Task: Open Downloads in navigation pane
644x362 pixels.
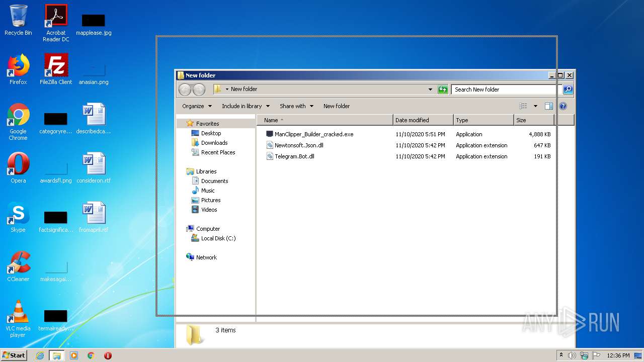Action: [x=210, y=143]
